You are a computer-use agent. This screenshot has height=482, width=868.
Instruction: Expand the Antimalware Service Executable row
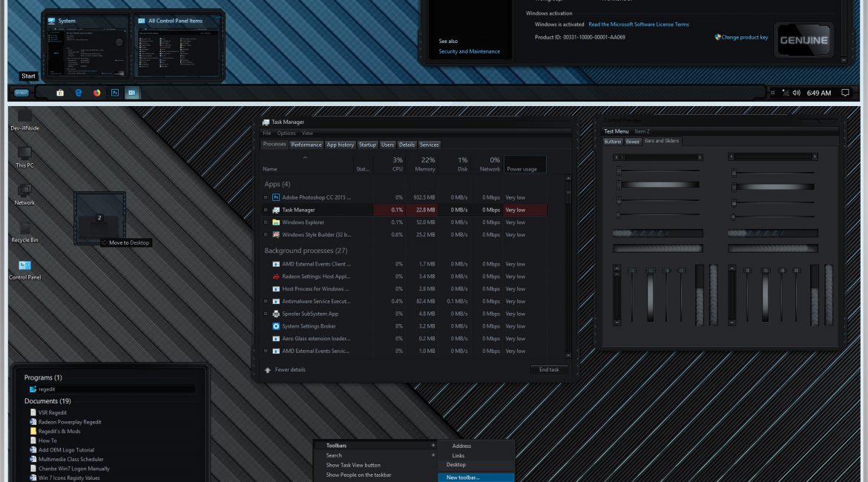(266, 302)
